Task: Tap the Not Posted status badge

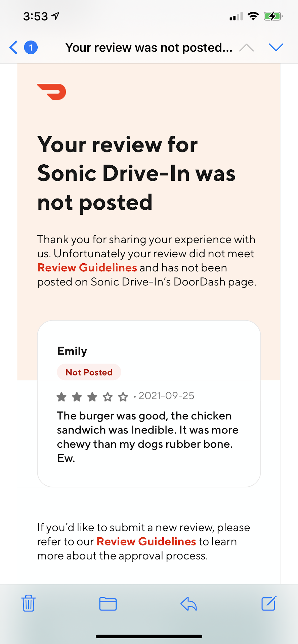Action: [x=89, y=372]
